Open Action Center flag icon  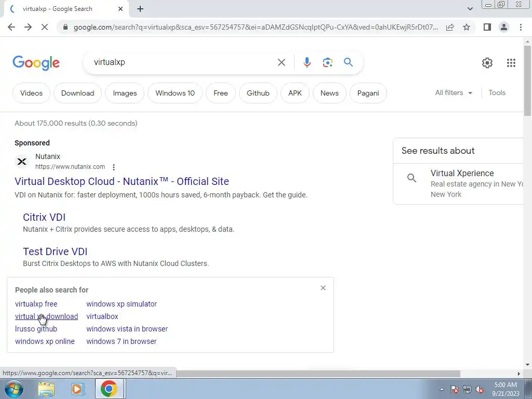pyautogui.click(x=455, y=389)
